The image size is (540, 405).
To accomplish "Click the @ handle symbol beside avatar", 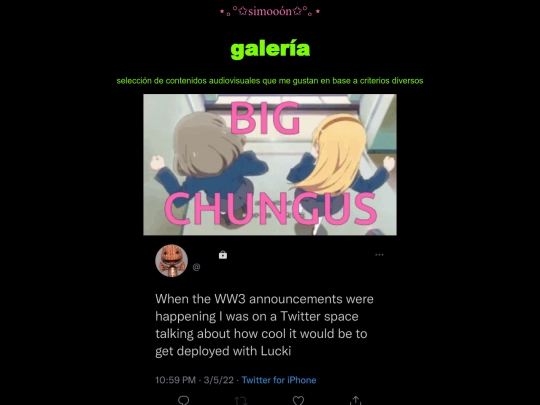I will click(196, 267).
